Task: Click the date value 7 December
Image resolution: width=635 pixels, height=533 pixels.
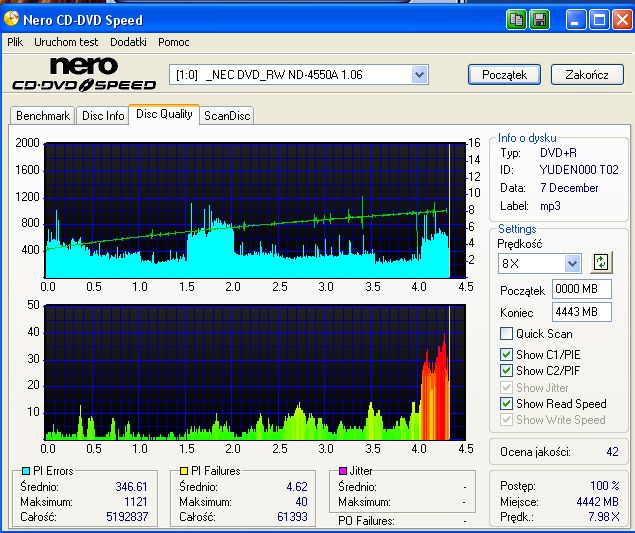Action: pos(569,188)
